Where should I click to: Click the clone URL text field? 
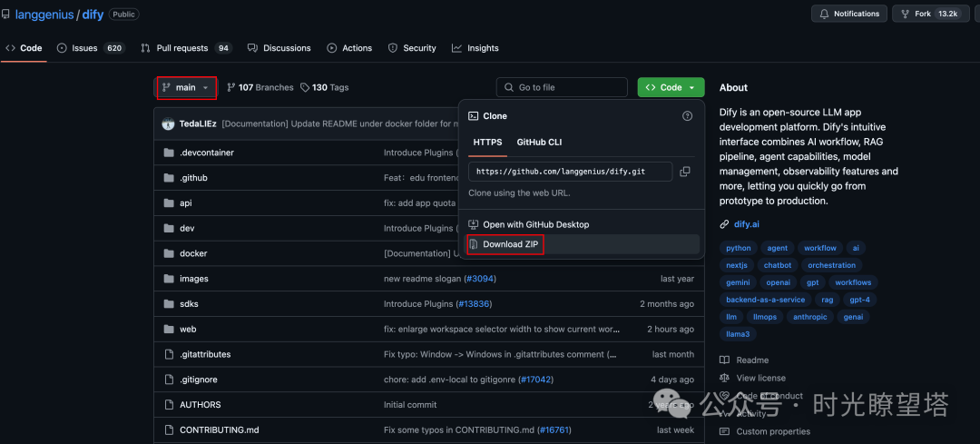coord(571,172)
